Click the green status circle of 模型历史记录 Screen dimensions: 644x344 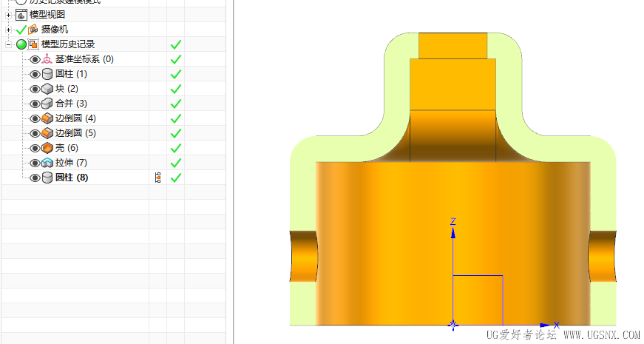(21, 44)
